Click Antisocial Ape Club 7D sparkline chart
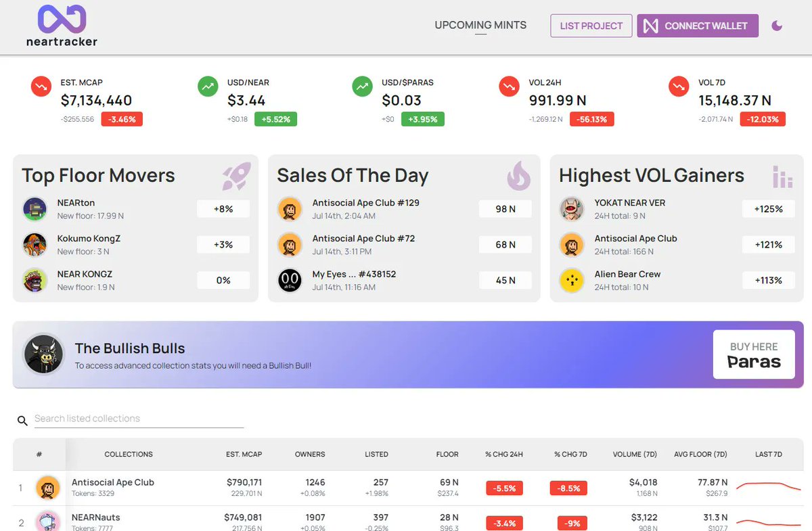 [x=767, y=486]
